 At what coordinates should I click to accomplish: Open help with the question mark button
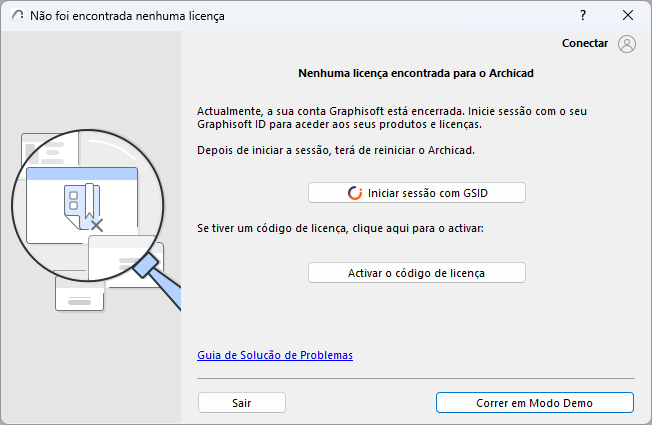[x=583, y=15]
